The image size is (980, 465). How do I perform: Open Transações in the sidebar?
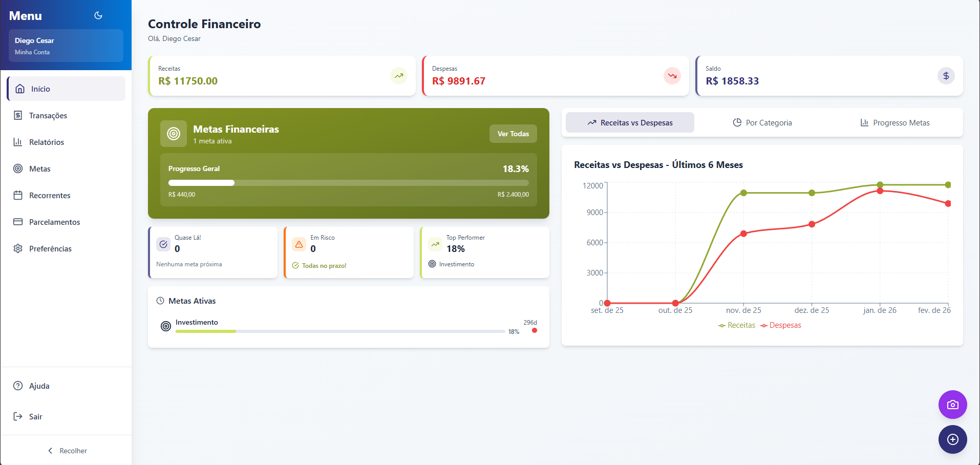pyautogui.click(x=48, y=116)
